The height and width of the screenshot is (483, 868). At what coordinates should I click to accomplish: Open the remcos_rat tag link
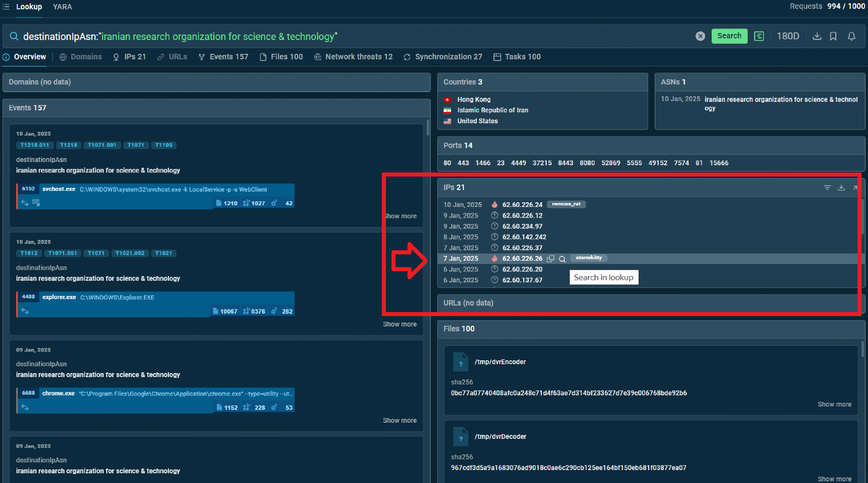tap(566, 204)
